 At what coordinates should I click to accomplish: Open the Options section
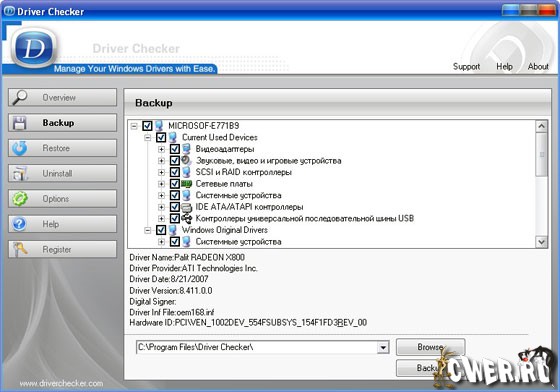[x=62, y=199]
